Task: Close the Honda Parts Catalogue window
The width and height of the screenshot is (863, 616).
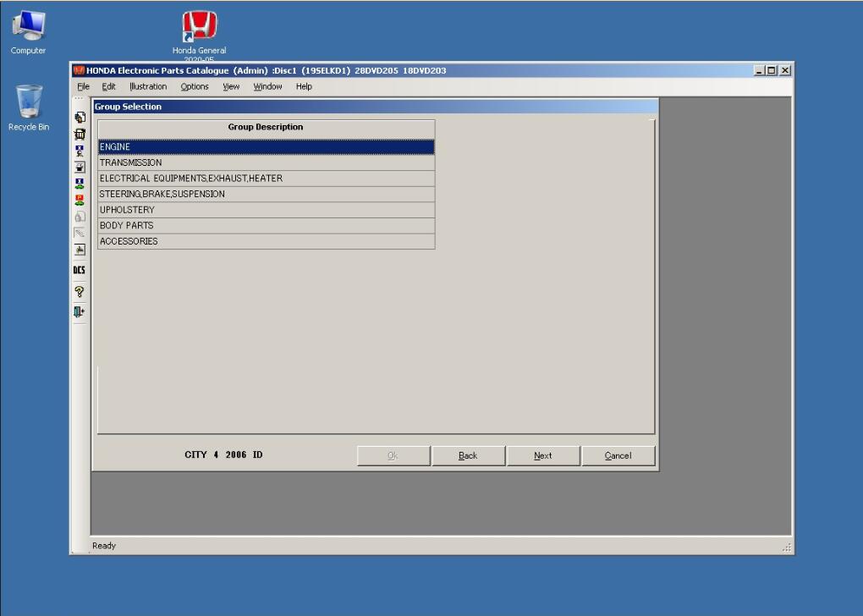Action: [785, 70]
